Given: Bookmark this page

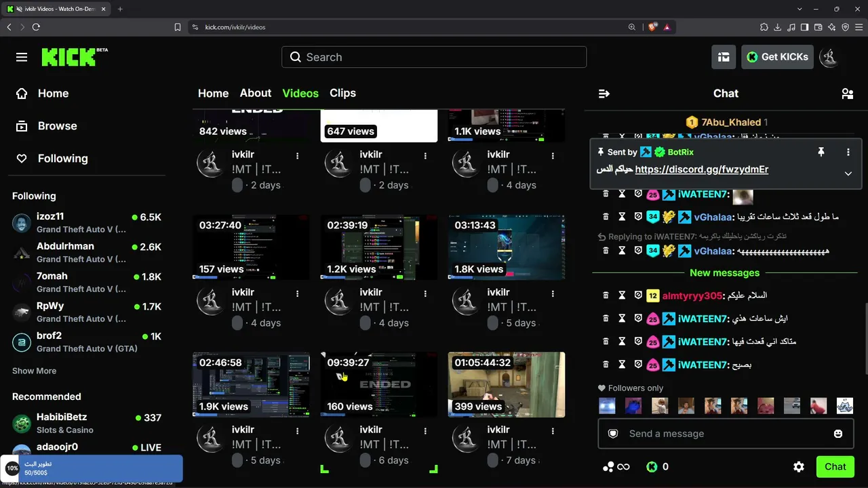Looking at the screenshot, I should pos(178,27).
